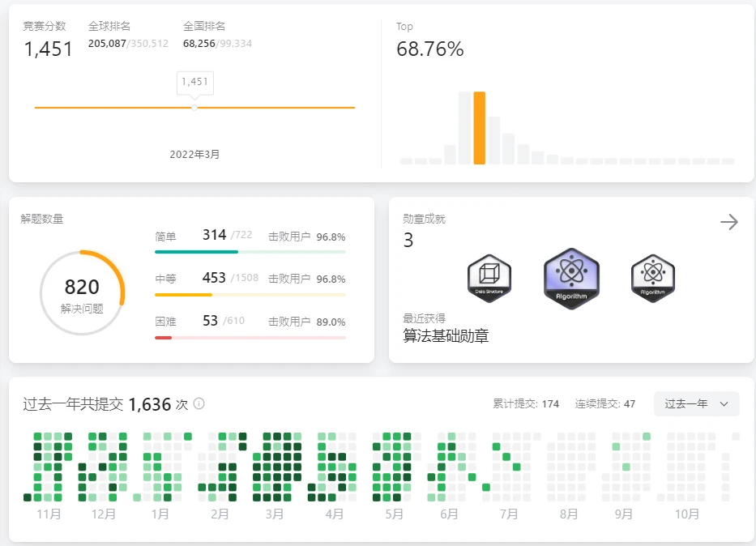Click the 全国排名 value 68,256
Viewport: 756px width, 546px height.
coord(199,43)
